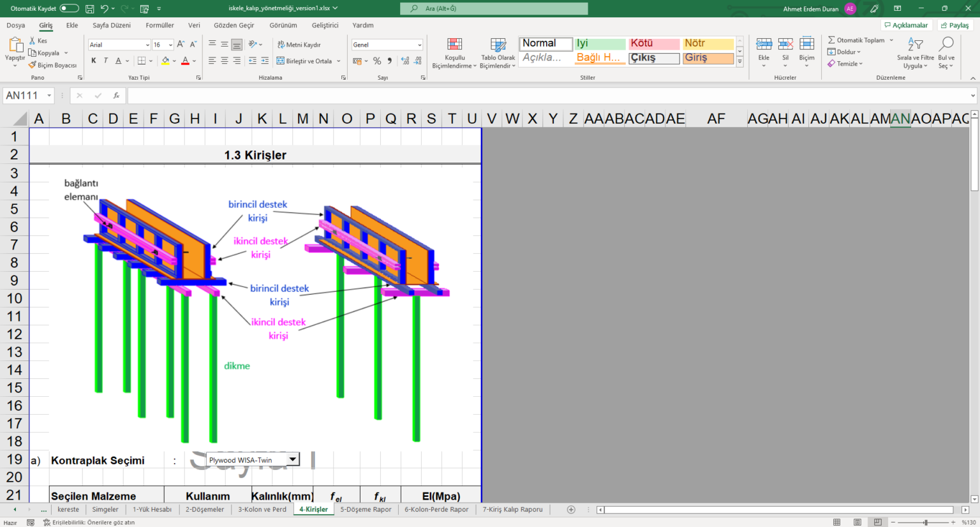The width and height of the screenshot is (980, 527).
Task: Select page break preview view
Action: 878,523
